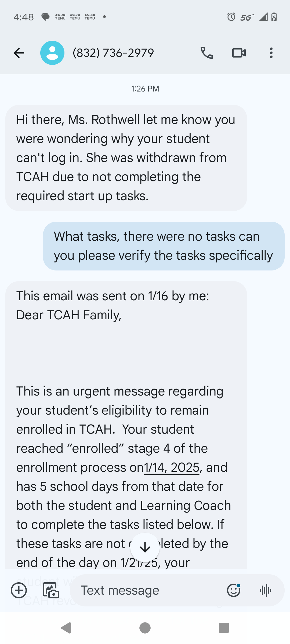Open the gallery and camera picker
The height and width of the screenshot is (644, 290).
pos(51,590)
